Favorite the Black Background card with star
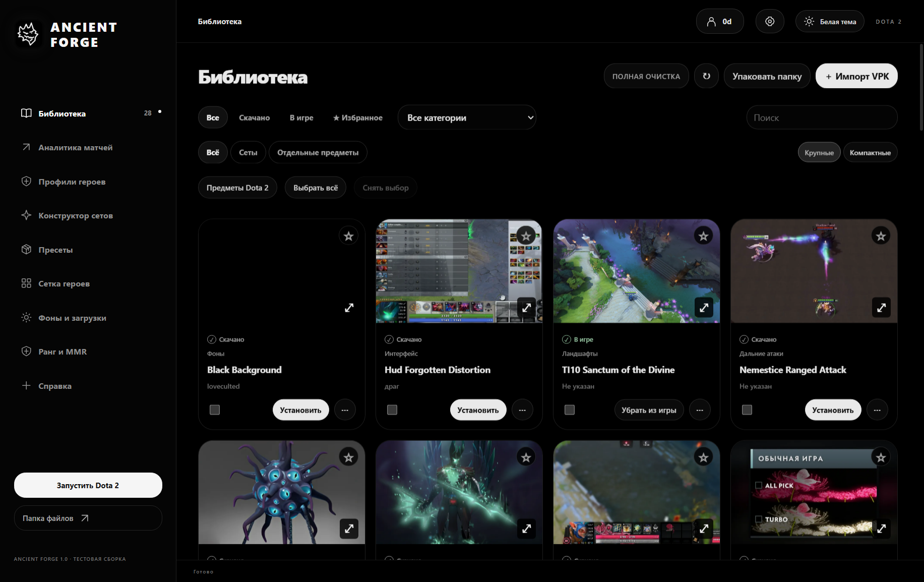Screen dimensions: 924x582 point(349,236)
